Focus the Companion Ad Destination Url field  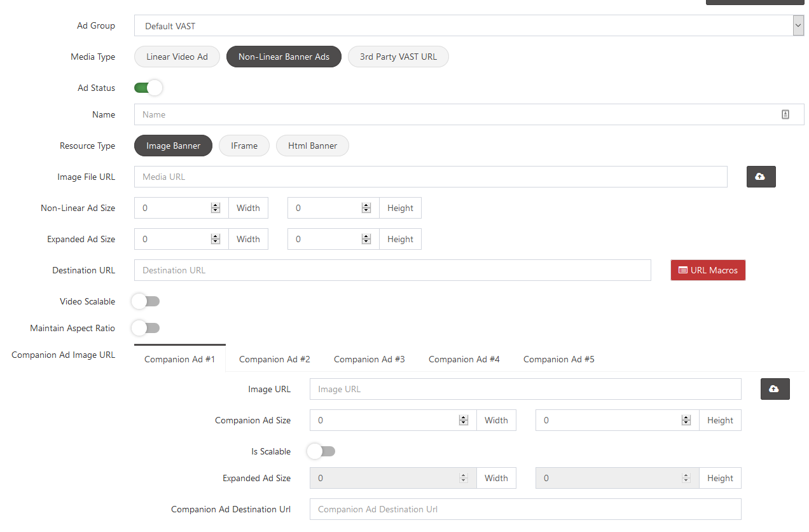[525, 509]
